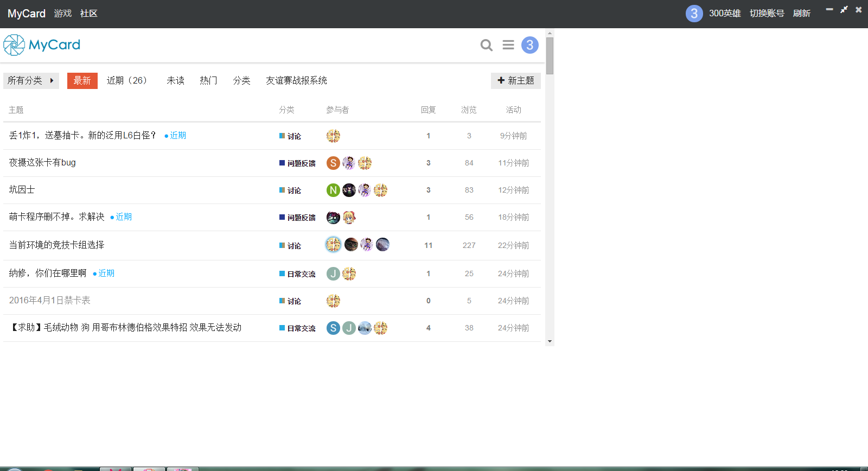Open the 热门 tab
868x471 pixels.
(208, 81)
